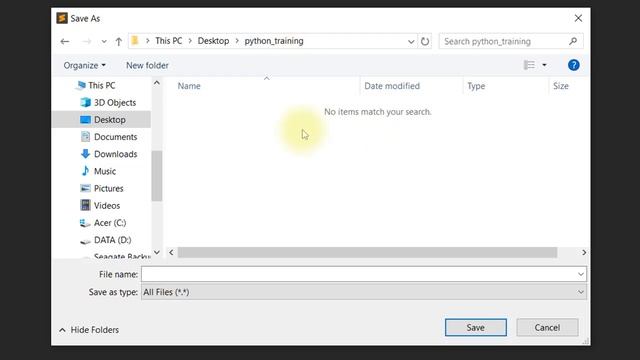Click the sidebar scroll up arrow
The width and height of the screenshot is (640, 360).
point(157,83)
